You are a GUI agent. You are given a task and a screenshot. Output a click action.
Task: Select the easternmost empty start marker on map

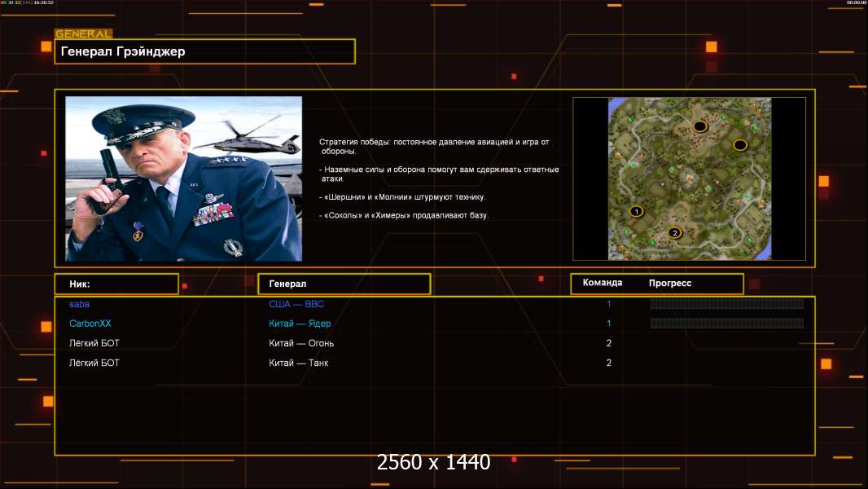739,145
